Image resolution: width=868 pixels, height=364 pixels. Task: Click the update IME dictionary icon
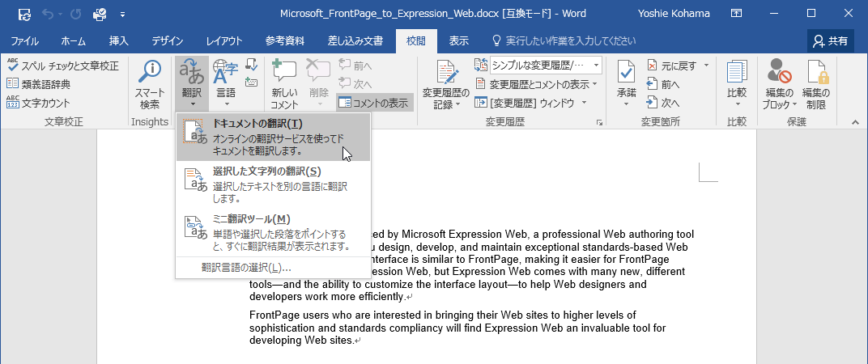251,65
